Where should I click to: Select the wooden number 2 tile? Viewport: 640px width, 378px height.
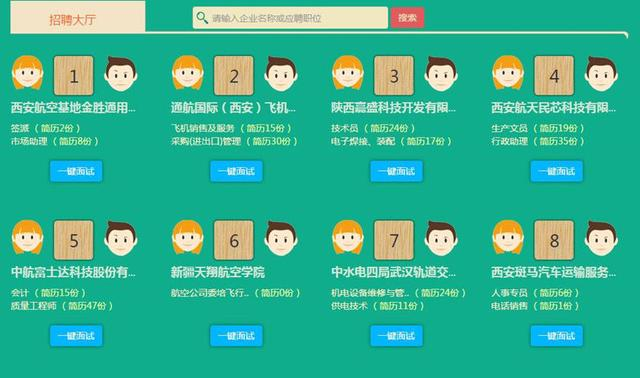coord(234,76)
